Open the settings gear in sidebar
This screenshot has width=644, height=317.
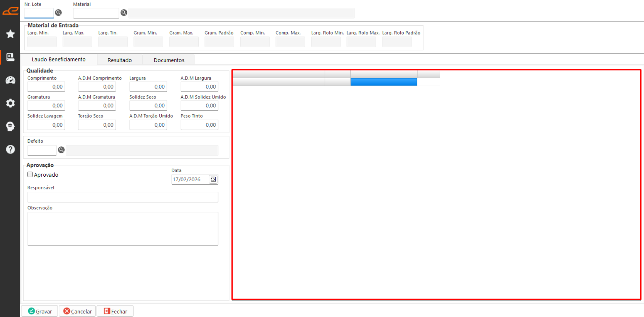(10, 103)
